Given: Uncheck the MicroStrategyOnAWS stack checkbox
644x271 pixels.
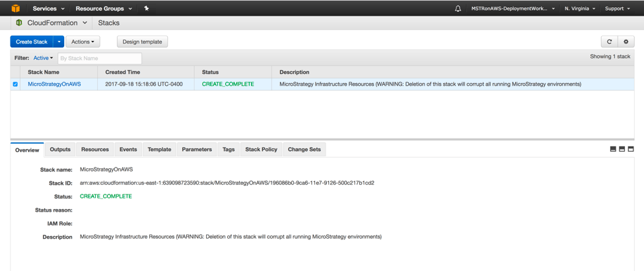Looking at the screenshot, I should tap(15, 84).
